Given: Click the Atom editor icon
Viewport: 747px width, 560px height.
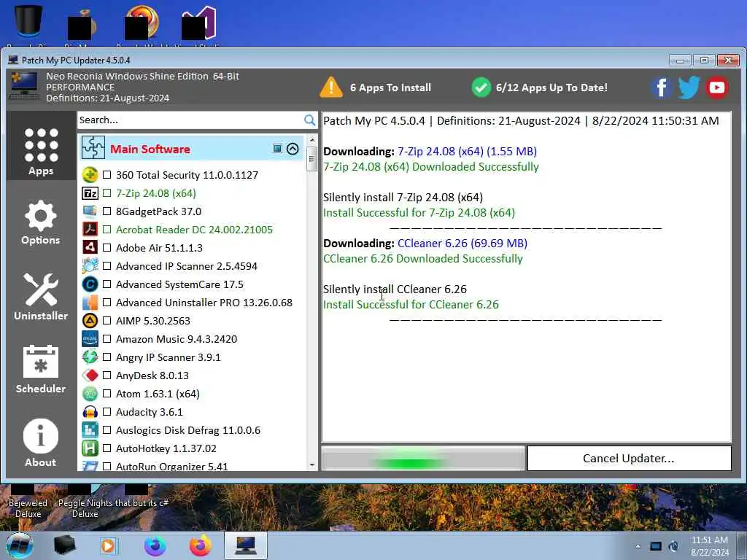Looking at the screenshot, I should (x=90, y=394).
